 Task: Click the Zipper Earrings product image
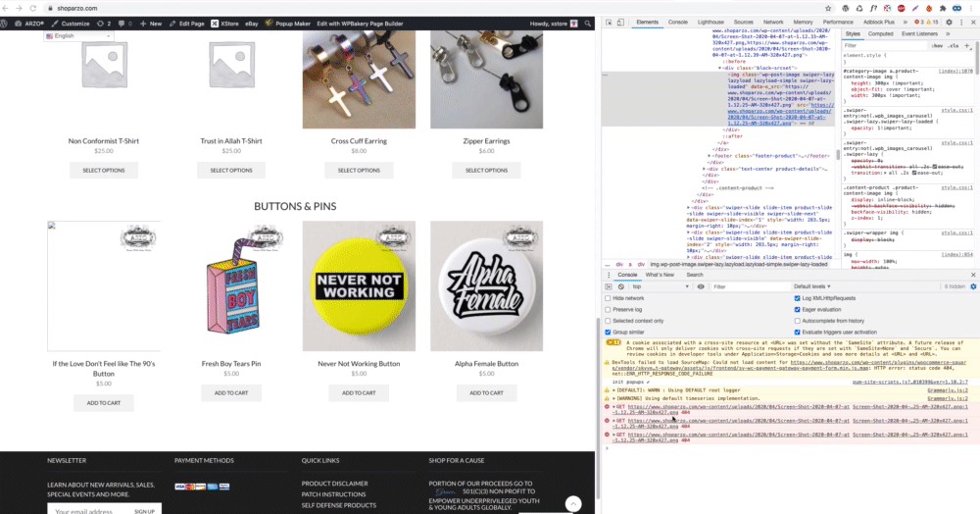(x=486, y=80)
